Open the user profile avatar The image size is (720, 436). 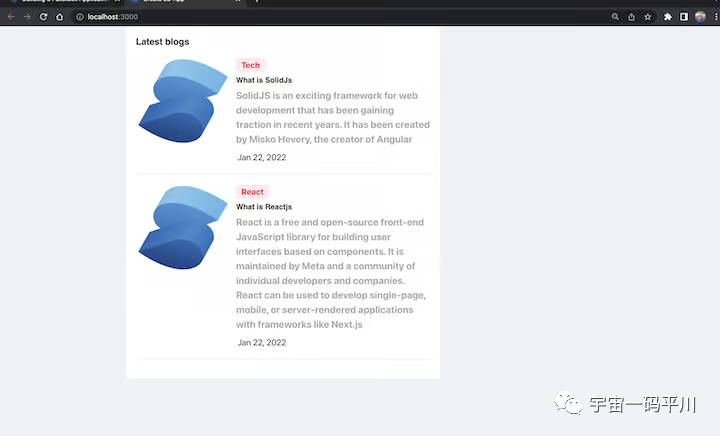point(700,17)
